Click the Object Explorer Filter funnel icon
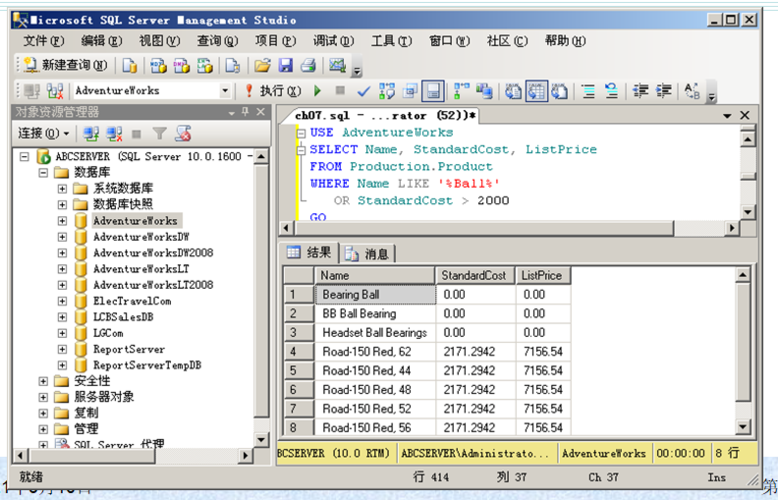778x500 pixels. coord(159,133)
